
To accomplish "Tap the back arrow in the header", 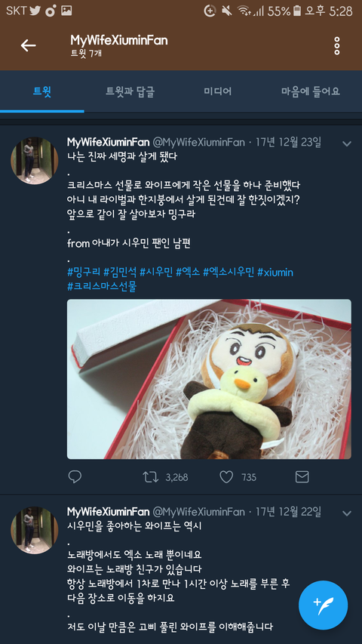I will tap(29, 45).
